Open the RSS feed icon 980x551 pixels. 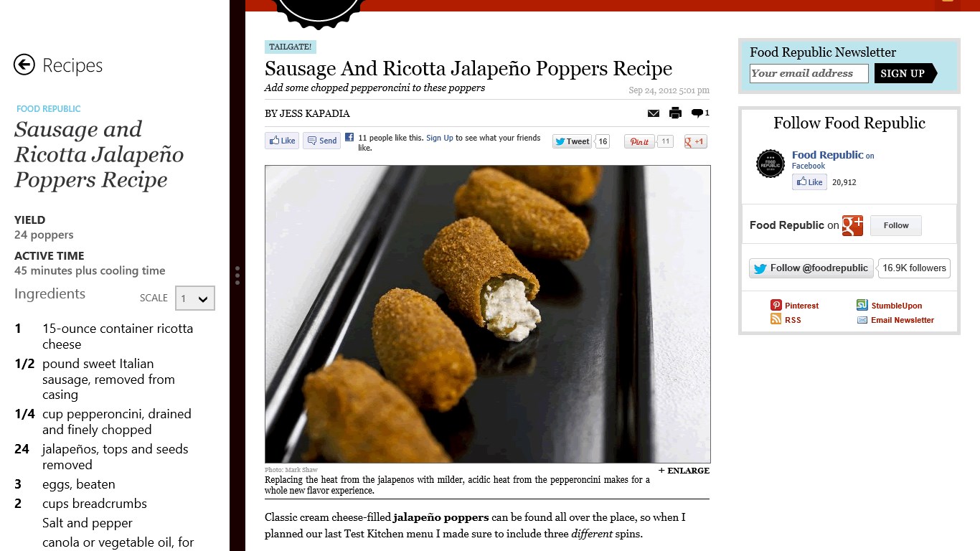776,320
